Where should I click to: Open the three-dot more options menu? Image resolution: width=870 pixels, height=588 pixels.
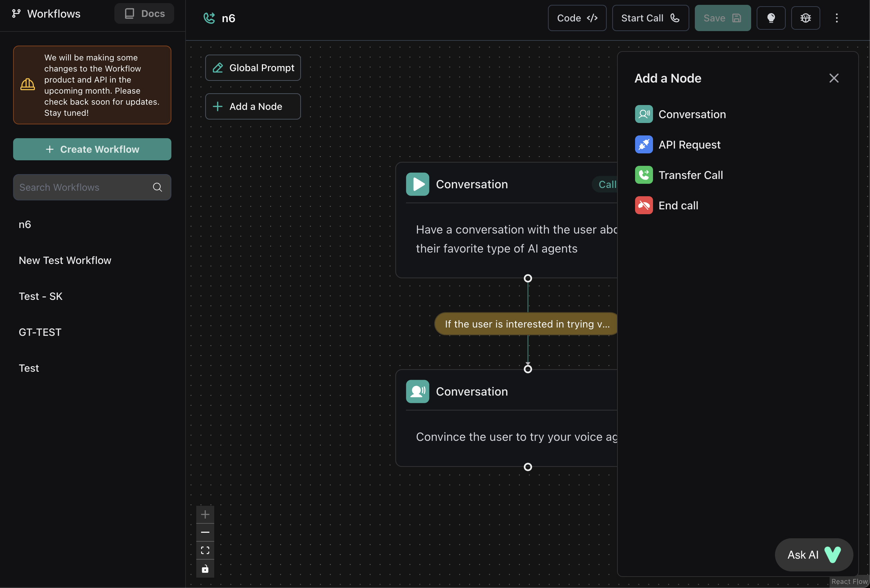pyautogui.click(x=837, y=18)
